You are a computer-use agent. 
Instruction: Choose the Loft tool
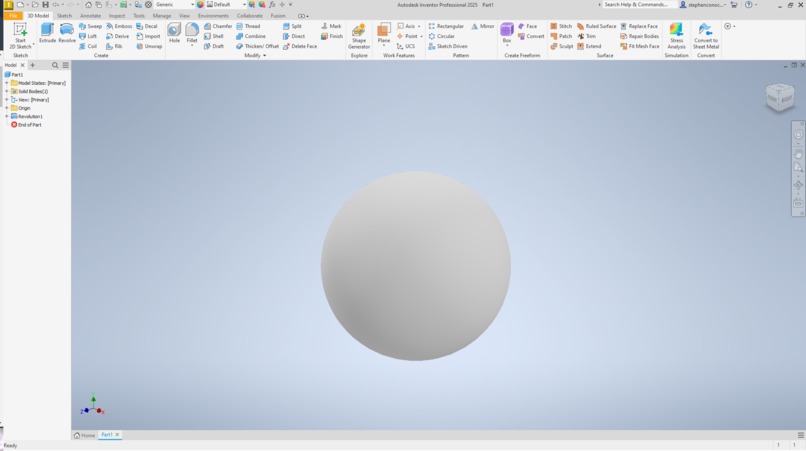click(88, 37)
